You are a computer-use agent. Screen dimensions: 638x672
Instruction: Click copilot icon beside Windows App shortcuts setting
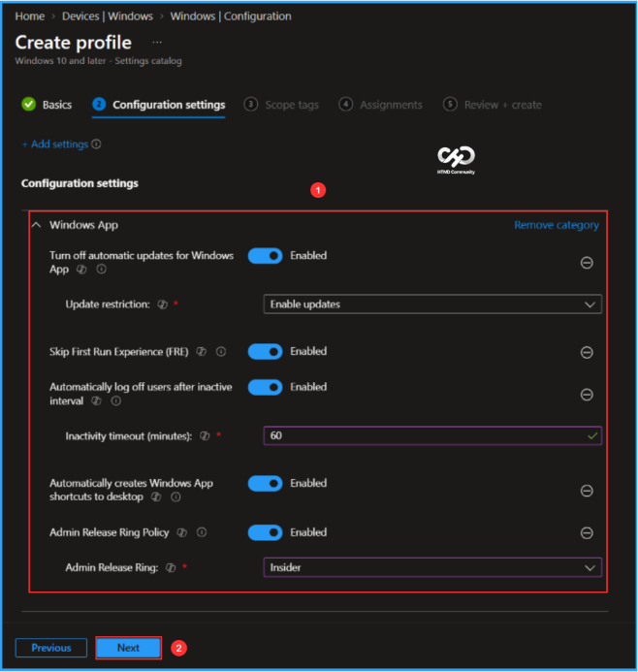pyautogui.click(x=156, y=496)
